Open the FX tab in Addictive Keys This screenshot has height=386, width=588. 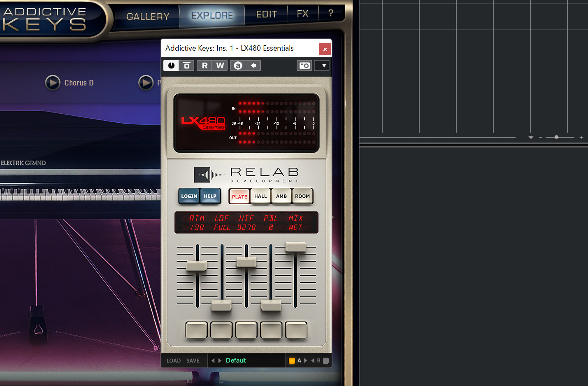pos(303,14)
